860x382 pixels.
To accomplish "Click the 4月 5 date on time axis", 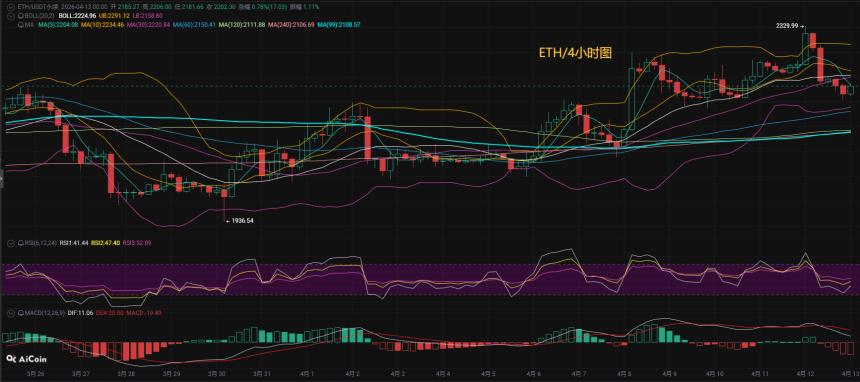I will 488,373.
